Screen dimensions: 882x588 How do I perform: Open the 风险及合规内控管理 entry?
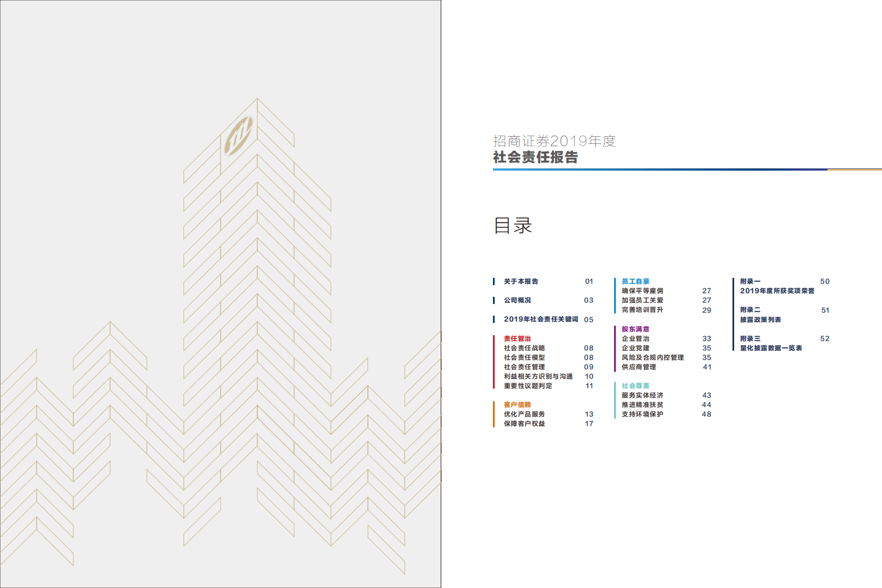pos(653,357)
